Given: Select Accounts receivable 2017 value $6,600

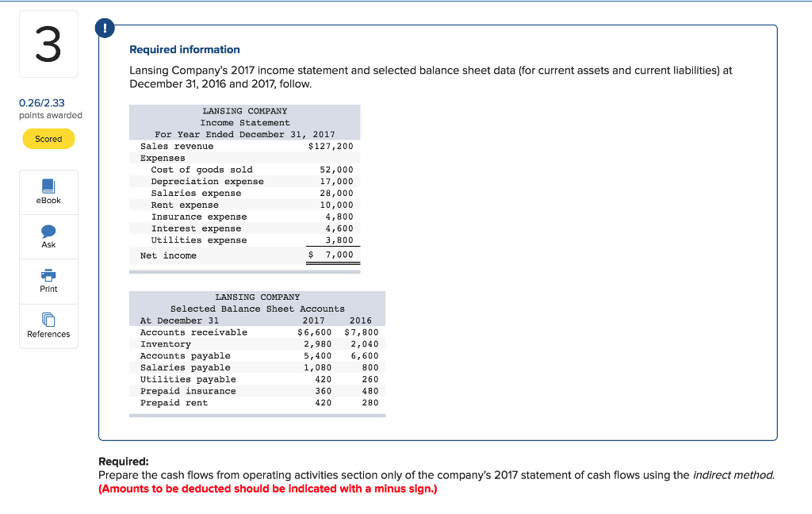Looking at the screenshot, I should (314, 332).
